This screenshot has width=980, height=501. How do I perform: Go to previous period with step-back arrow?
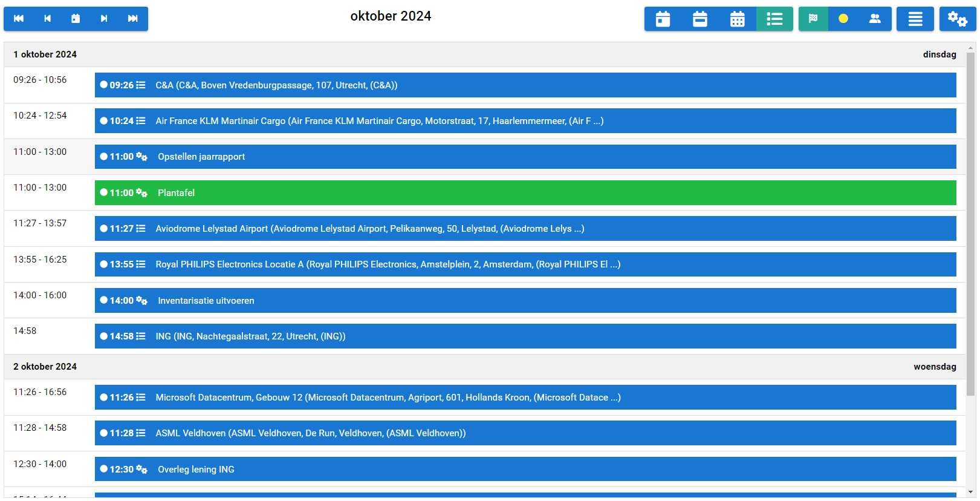tap(47, 19)
